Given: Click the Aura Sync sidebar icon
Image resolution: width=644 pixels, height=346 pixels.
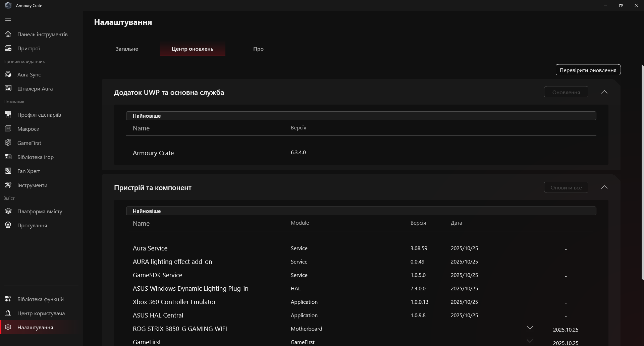Looking at the screenshot, I should click(x=8, y=74).
